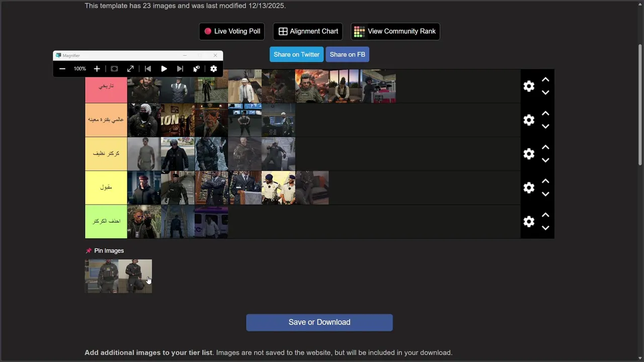This screenshot has width=644, height=362.
Task: Share tier list on FB
Action: coord(347,54)
